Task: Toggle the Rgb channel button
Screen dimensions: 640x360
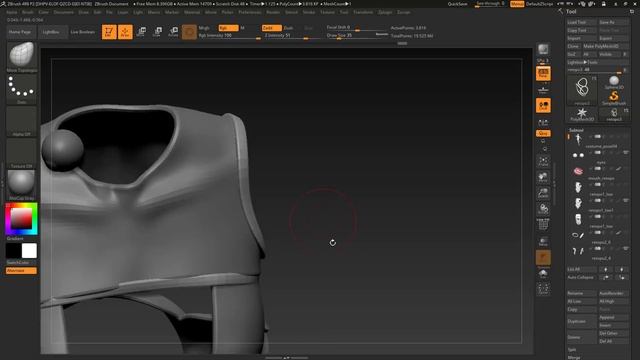Action: [228, 28]
